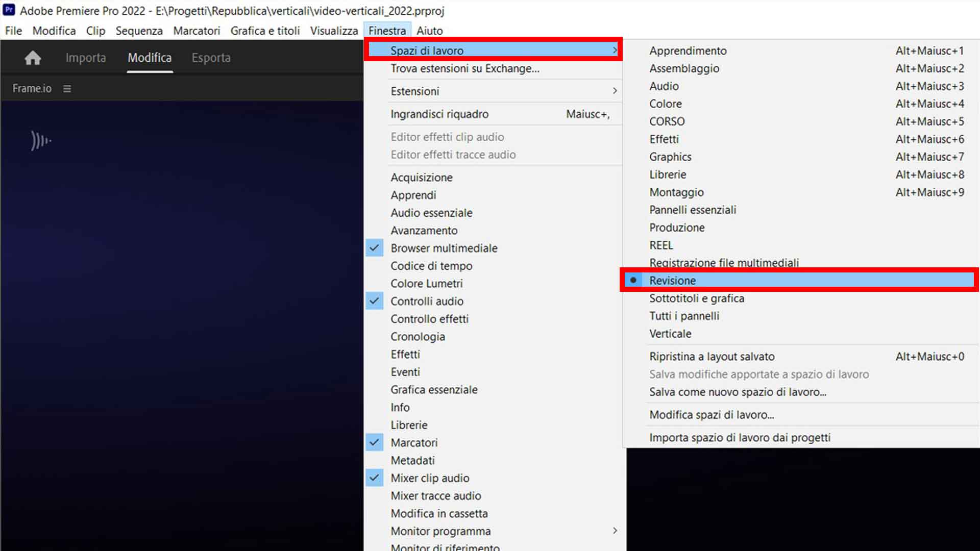
Task: Switch to the Importa tab
Action: tap(86, 58)
